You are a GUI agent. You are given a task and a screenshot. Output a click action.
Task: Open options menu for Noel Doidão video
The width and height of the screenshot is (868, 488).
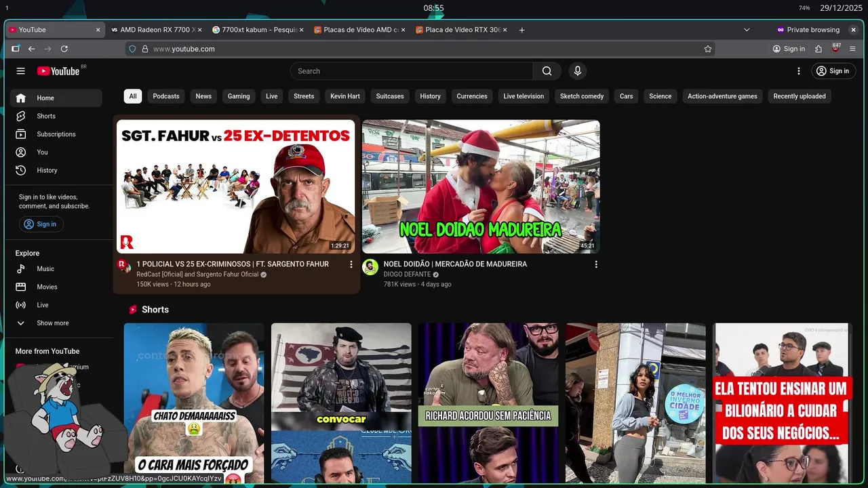[596, 264]
